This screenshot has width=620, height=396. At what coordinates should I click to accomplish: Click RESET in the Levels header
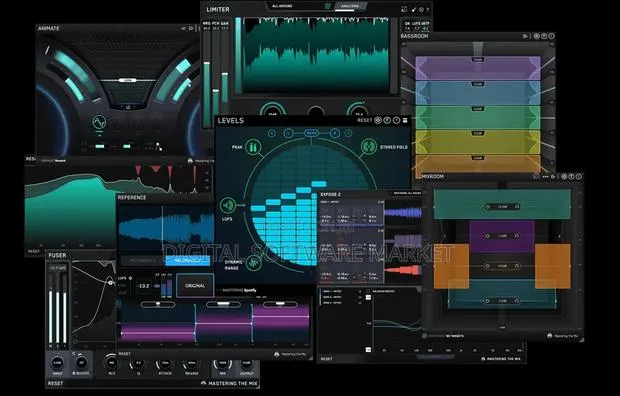pyautogui.click(x=365, y=120)
